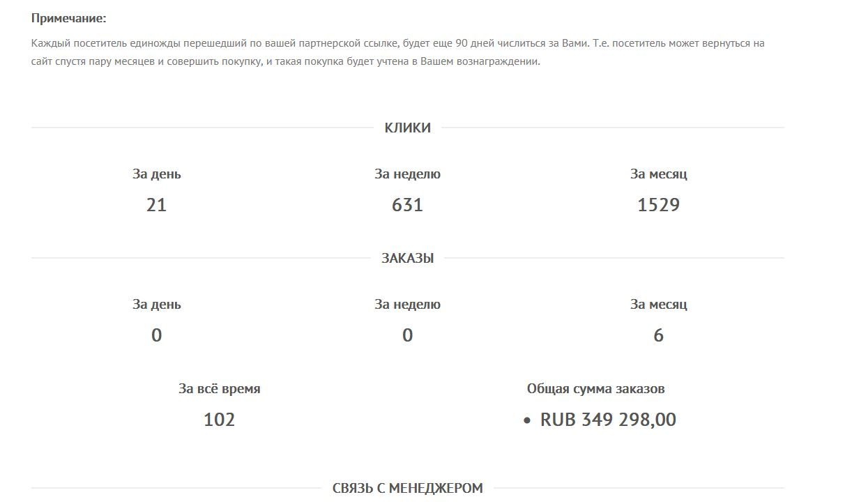
Task: Click "За месяц" label under Клики
Action: click(658, 174)
